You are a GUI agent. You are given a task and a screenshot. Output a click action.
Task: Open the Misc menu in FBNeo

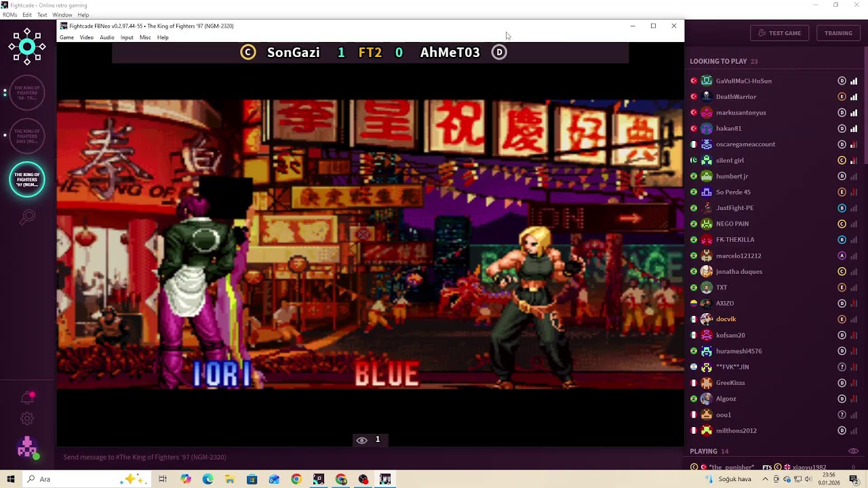point(145,37)
